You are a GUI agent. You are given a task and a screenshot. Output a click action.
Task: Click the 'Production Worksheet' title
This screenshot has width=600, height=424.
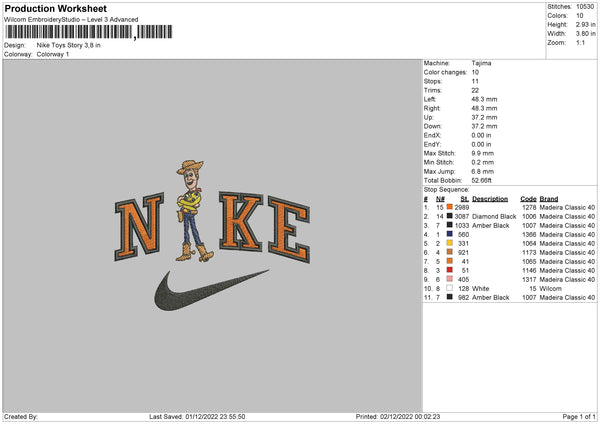[55, 8]
